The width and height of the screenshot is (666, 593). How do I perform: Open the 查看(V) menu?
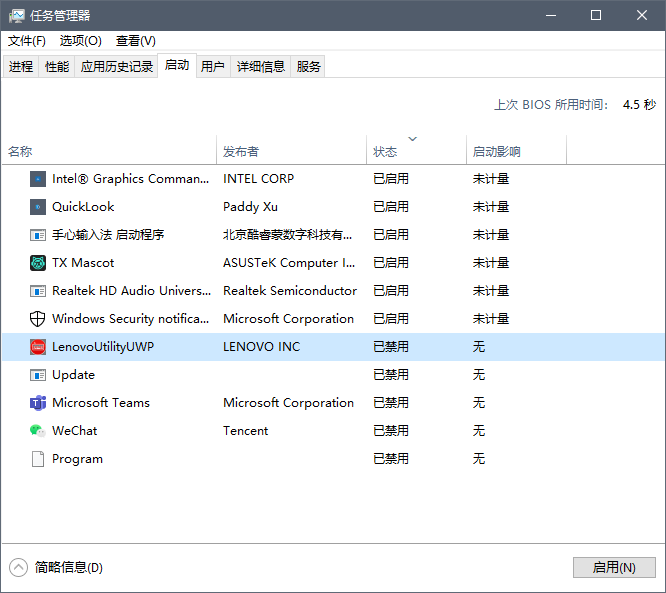point(136,41)
